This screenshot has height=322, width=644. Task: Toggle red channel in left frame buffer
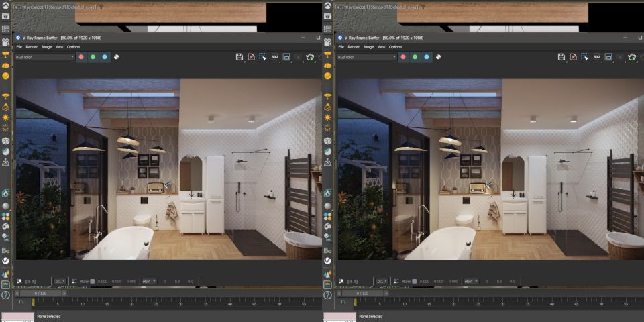click(x=81, y=57)
